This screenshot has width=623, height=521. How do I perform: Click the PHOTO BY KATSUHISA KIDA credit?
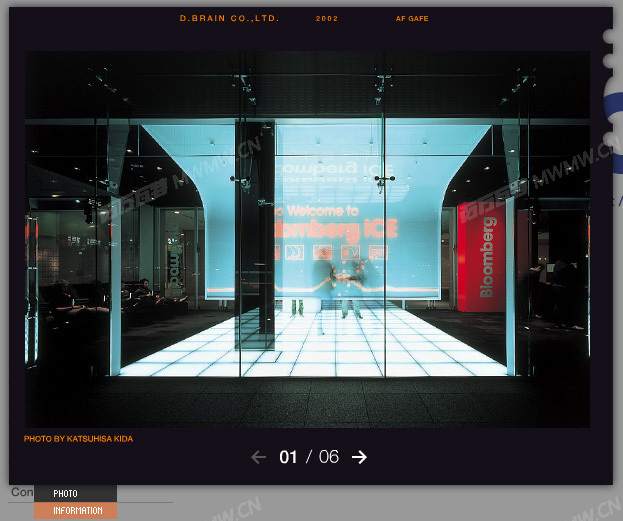click(x=78, y=439)
